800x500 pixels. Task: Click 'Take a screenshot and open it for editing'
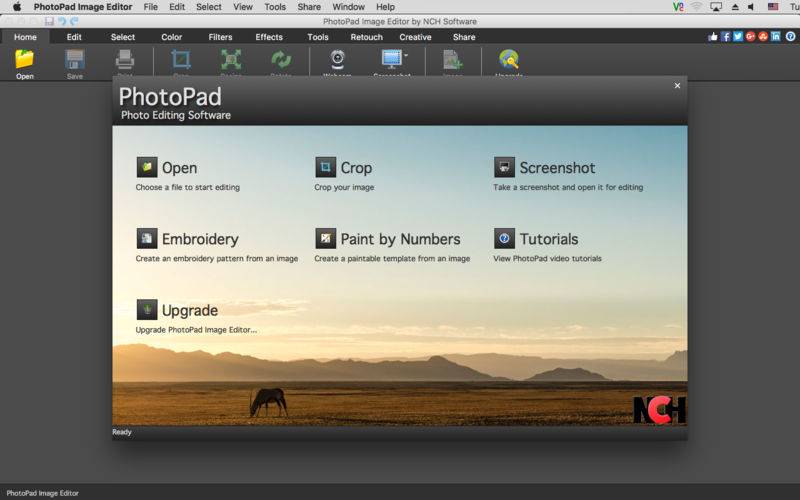(568, 187)
